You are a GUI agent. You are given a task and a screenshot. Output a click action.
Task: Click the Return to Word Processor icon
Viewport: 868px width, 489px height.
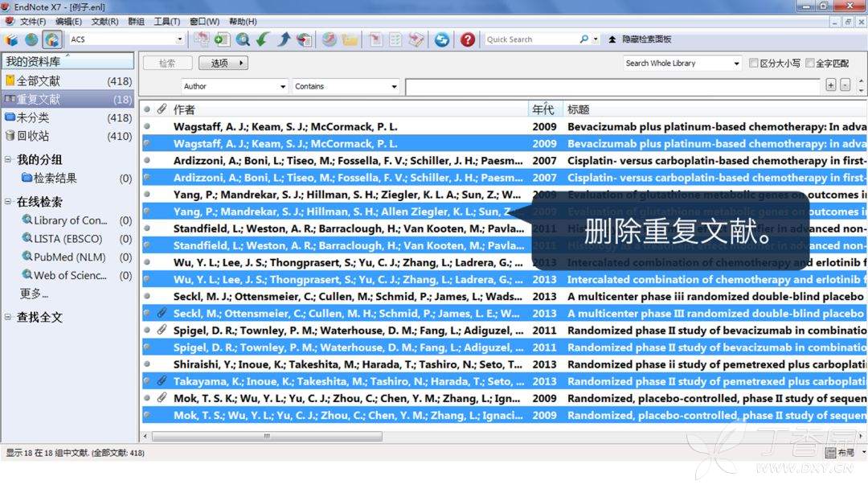(x=416, y=39)
